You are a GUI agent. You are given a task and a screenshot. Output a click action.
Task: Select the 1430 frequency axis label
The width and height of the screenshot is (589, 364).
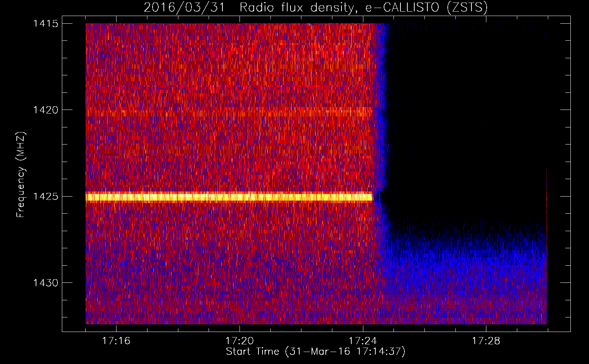point(46,283)
